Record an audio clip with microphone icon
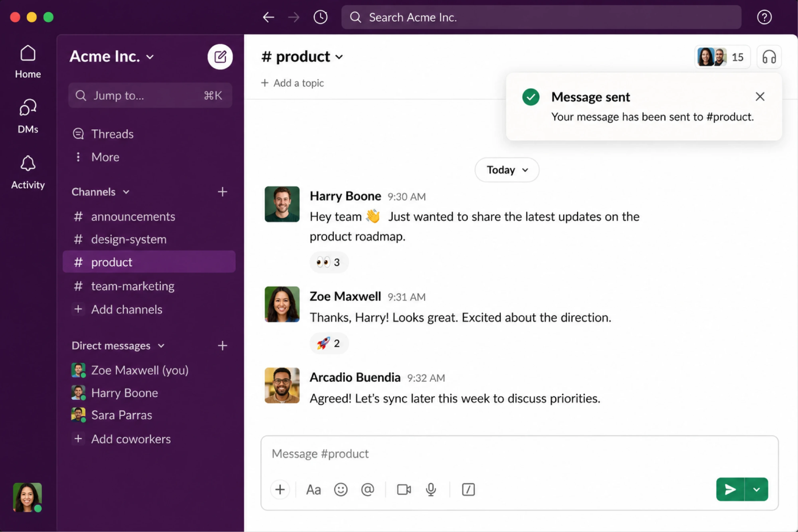798x532 pixels. (431, 489)
